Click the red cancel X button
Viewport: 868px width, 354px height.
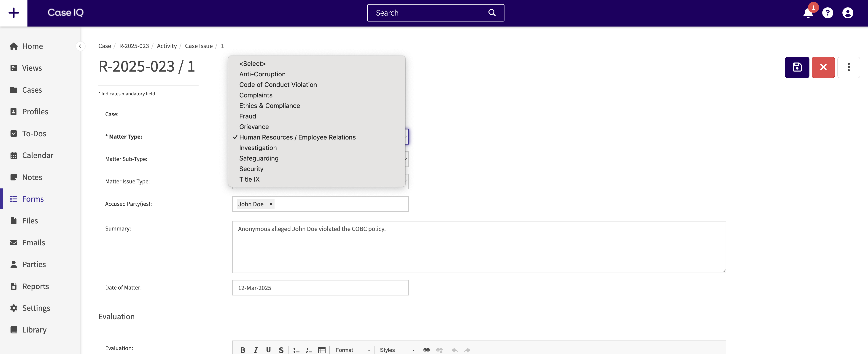point(823,67)
